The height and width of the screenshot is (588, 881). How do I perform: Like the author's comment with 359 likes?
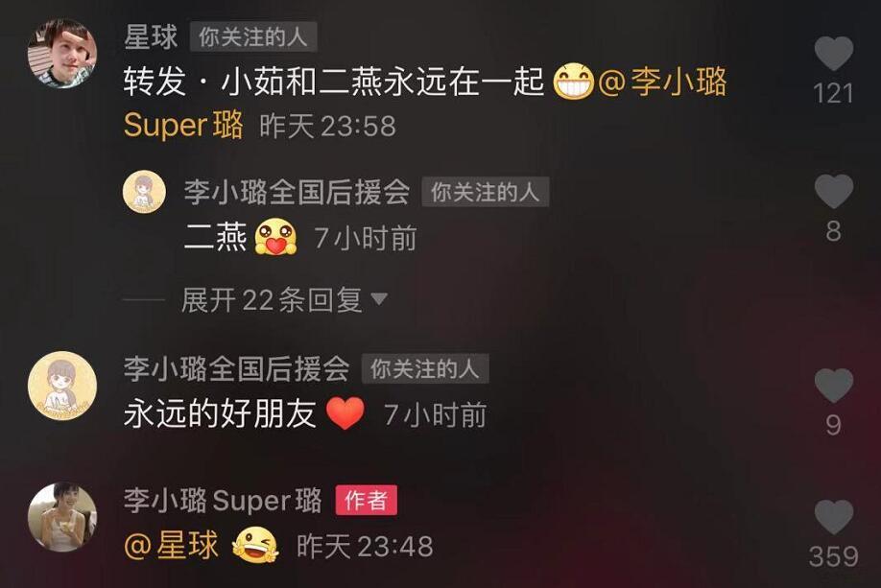[834, 517]
